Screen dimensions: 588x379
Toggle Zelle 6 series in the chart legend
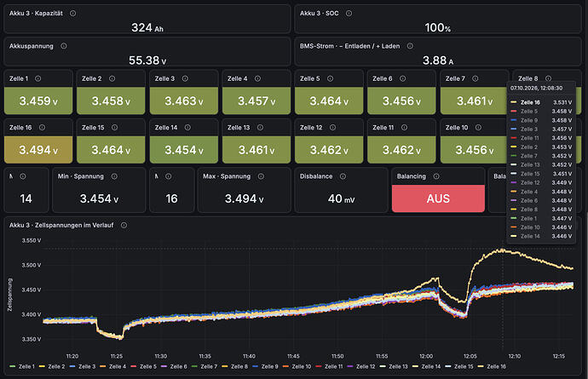coord(178,366)
